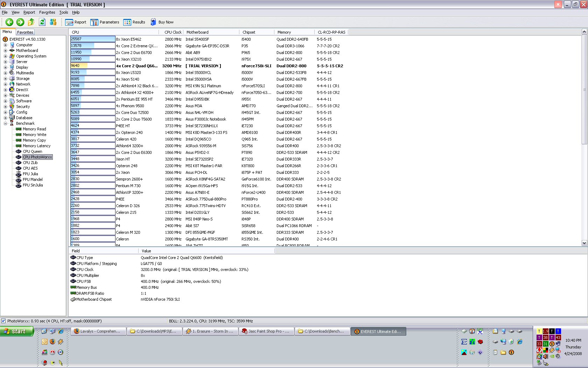Expand the Network tree node
Screen dimensions: 588x368
pos(5,84)
